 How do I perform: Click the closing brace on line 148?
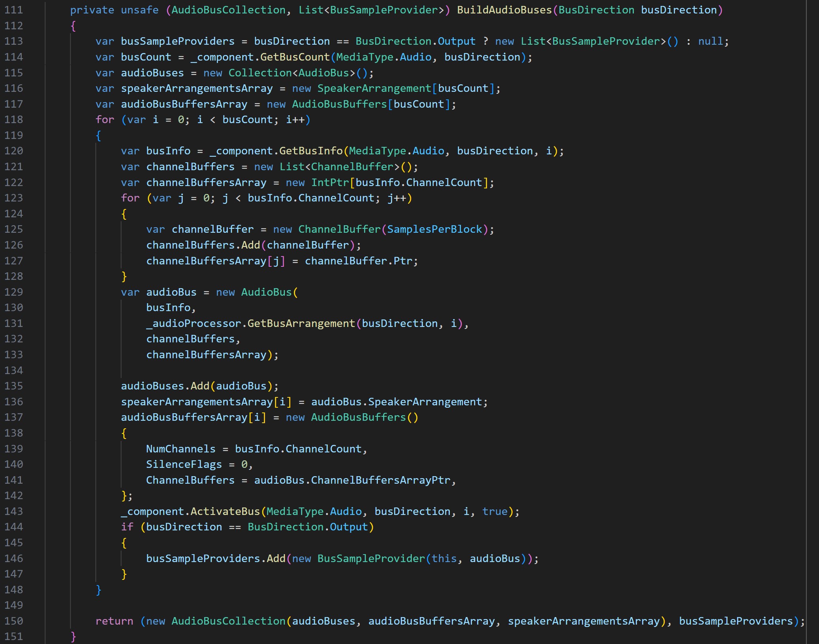tap(99, 590)
